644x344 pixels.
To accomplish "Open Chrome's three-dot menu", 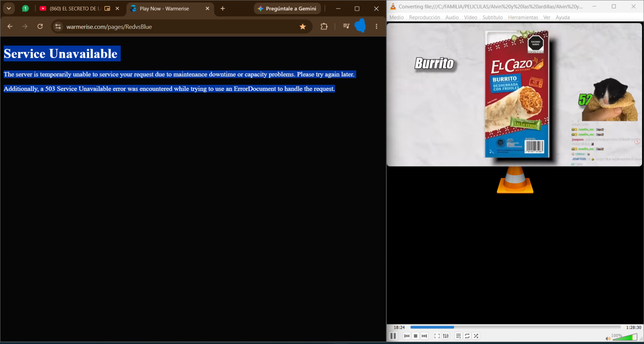I will point(376,27).
